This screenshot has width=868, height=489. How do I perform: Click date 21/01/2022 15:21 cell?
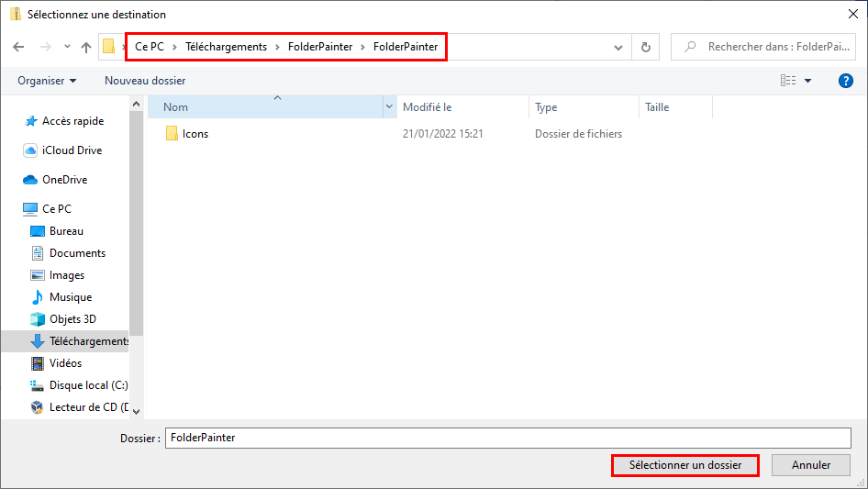(x=443, y=133)
